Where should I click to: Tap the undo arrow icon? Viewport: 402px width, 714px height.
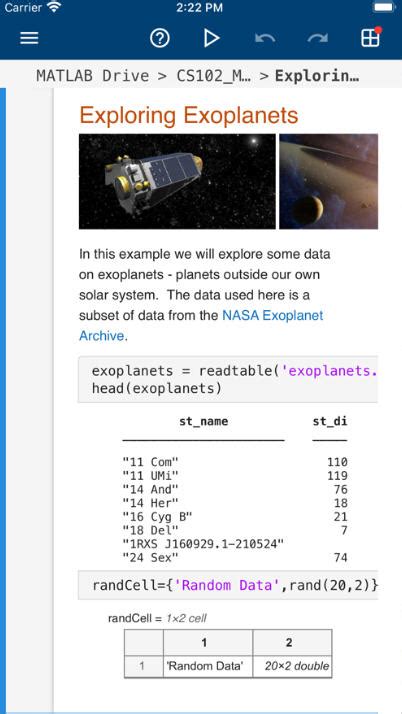265,39
